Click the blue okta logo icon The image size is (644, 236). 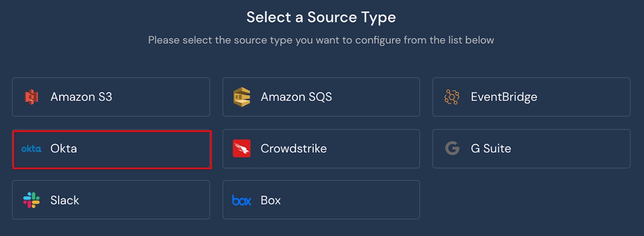click(x=31, y=148)
